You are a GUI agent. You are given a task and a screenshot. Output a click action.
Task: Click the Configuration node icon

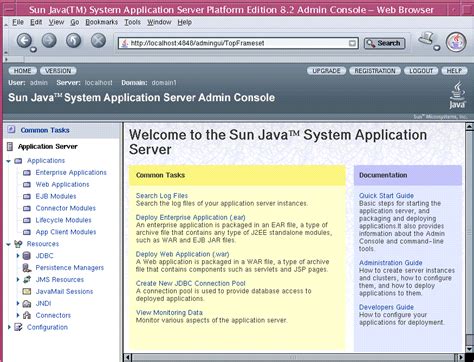(18, 327)
